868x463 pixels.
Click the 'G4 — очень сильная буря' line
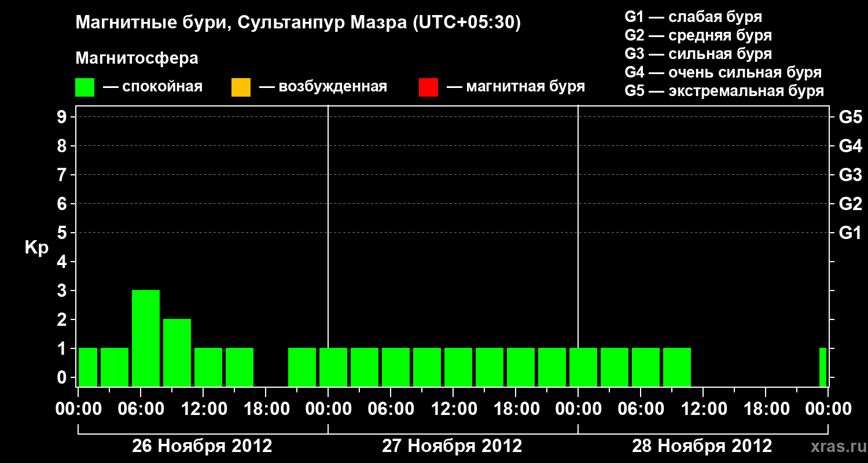pyautogui.click(x=723, y=72)
